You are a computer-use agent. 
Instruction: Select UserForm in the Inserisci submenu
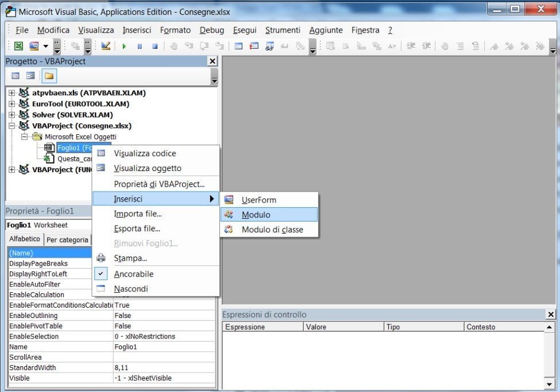(269, 200)
